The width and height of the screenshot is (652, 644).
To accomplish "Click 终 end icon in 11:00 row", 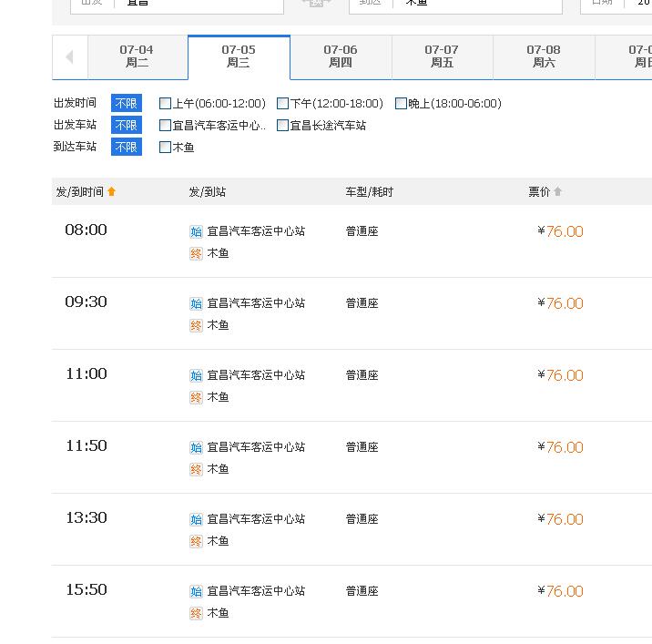I will [x=196, y=397].
